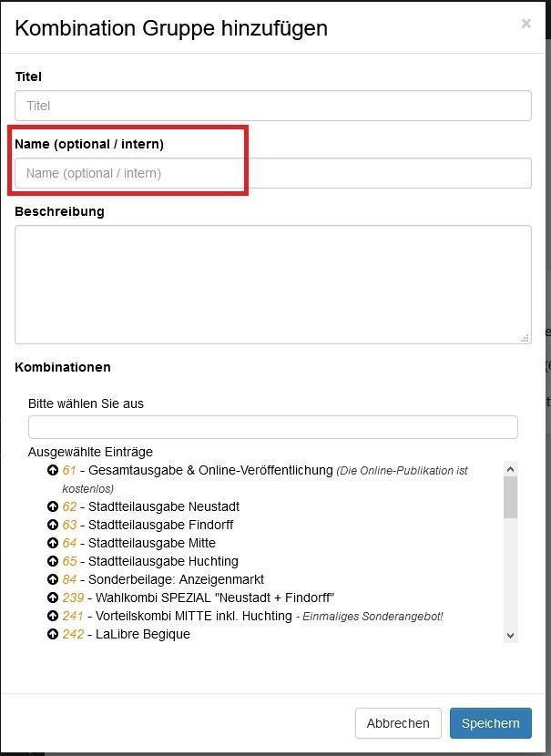Click up-arrow icon for entry 61 Gesamtausgabe
551x756 pixels.
coord(53,470)
